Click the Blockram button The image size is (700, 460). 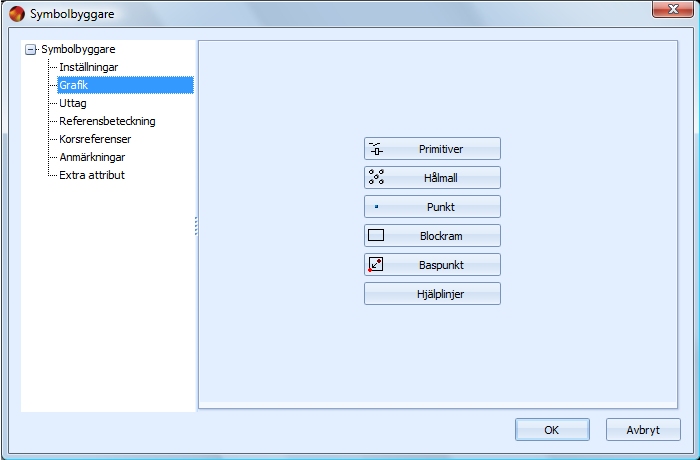click(x=432, y=236)
